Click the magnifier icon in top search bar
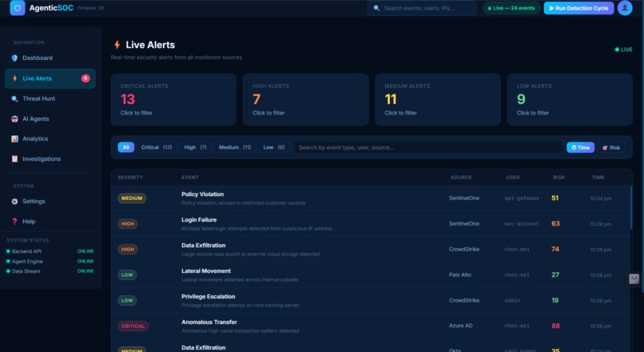The width and height of the screenshot is (644, 352). point(376,8)
